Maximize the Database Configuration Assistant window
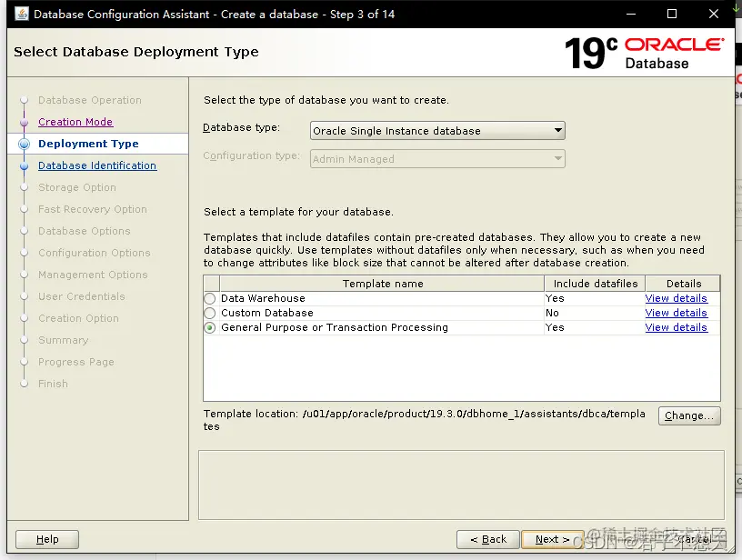Screen dimensions: 742x560 [x=671, y=14]
